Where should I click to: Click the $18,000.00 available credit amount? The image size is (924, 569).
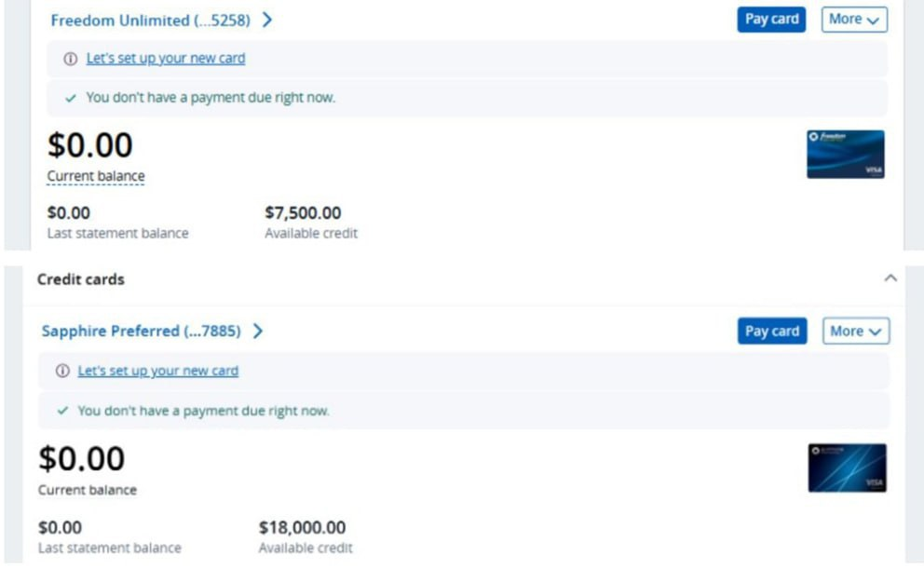(302, 528)
